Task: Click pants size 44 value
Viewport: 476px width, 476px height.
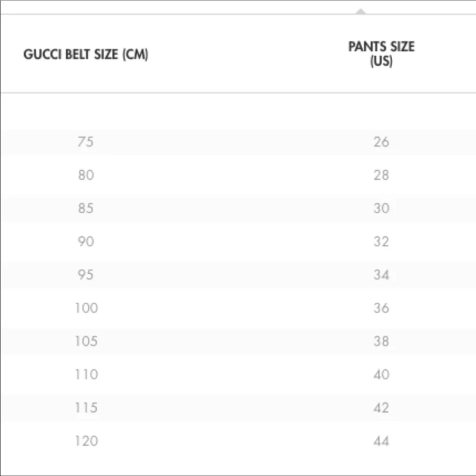Action: coord(381,441)
